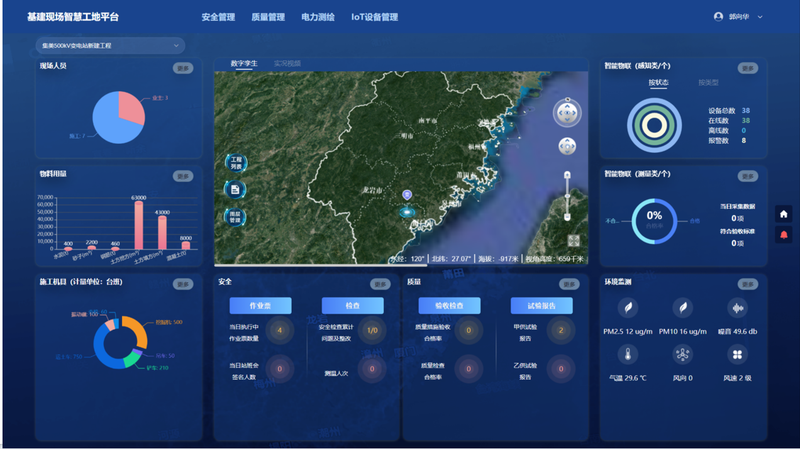Click the PM2.5 12 ug/m reading
800x449 pixels.
tap(628, 332)
